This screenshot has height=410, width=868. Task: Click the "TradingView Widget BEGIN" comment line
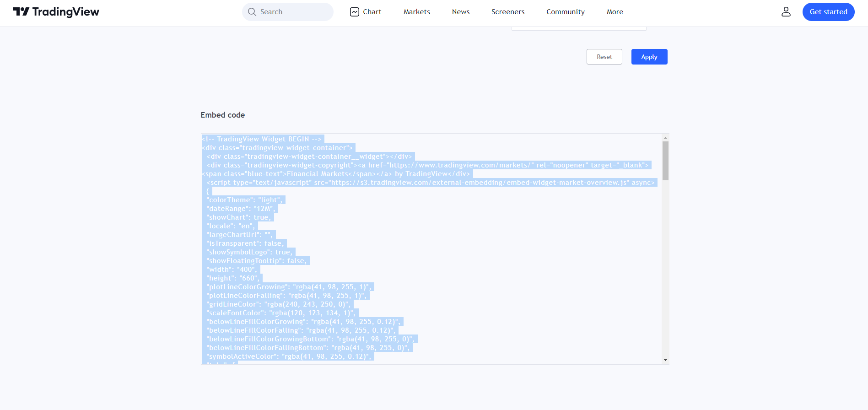pos(263,139)
